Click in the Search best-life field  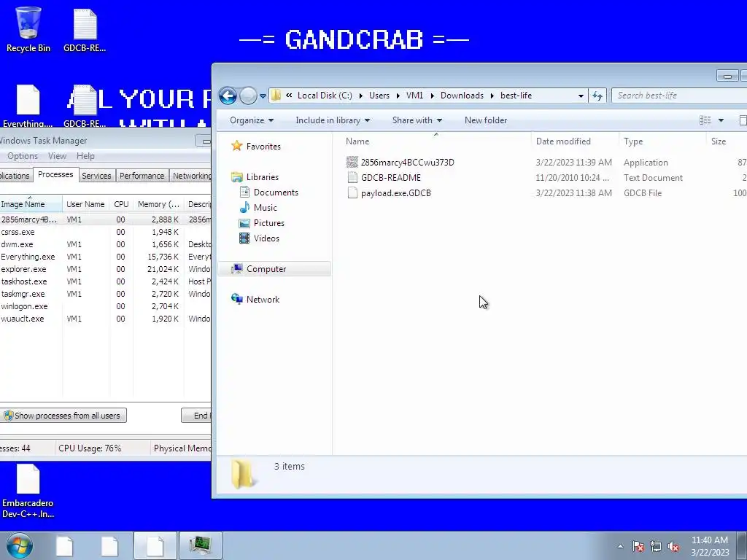click(x=679, y=96)
